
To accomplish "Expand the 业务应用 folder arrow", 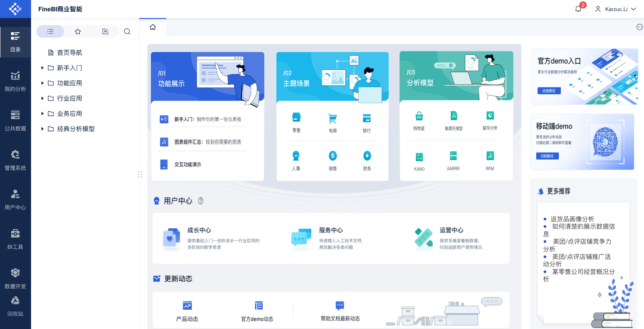I will (x=42, y=114).
